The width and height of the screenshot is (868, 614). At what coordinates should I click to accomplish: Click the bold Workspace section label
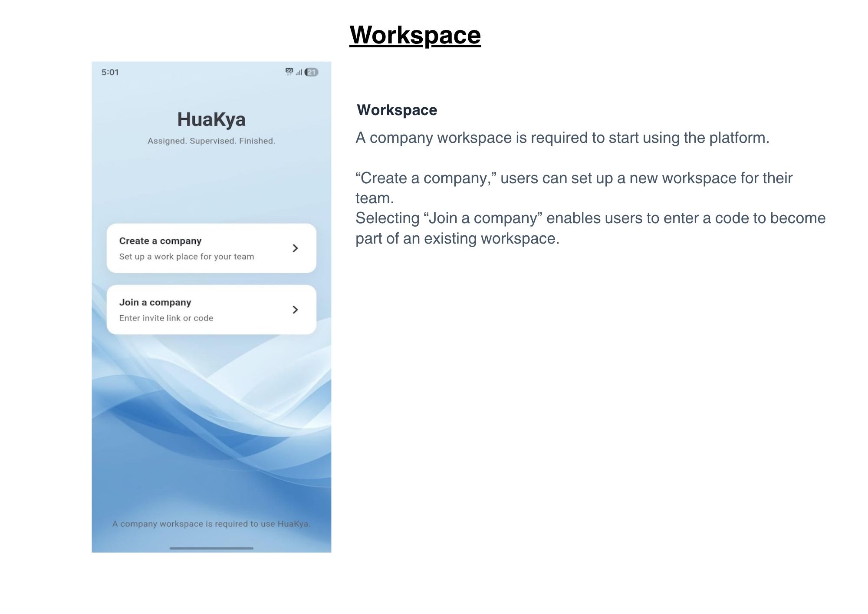(x=396, y=110)
